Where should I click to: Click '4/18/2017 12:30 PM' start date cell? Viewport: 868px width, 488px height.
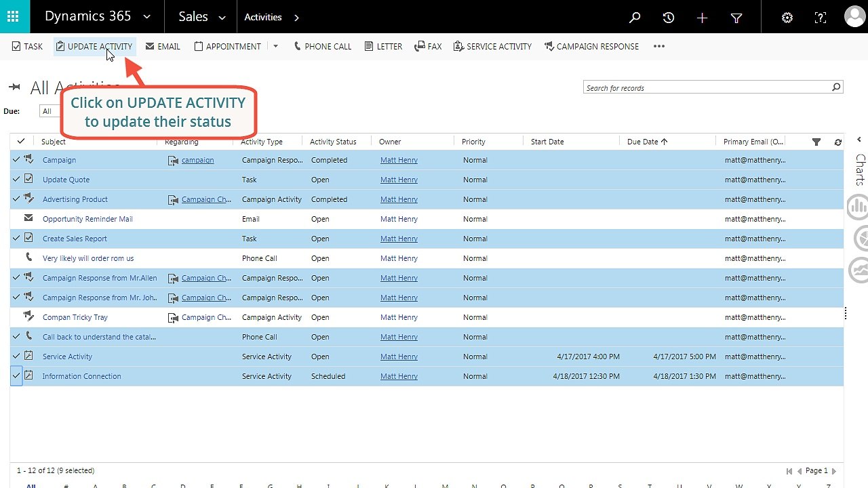coord(586,376)
